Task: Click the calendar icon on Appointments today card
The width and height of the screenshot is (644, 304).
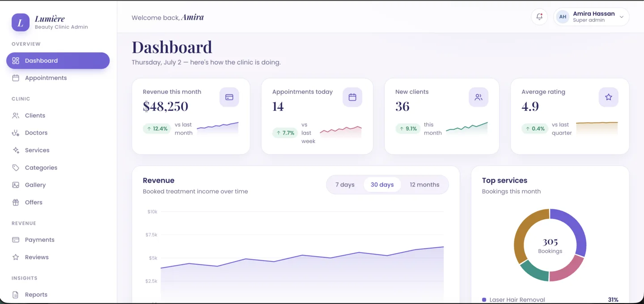Action: coord(352,97)
